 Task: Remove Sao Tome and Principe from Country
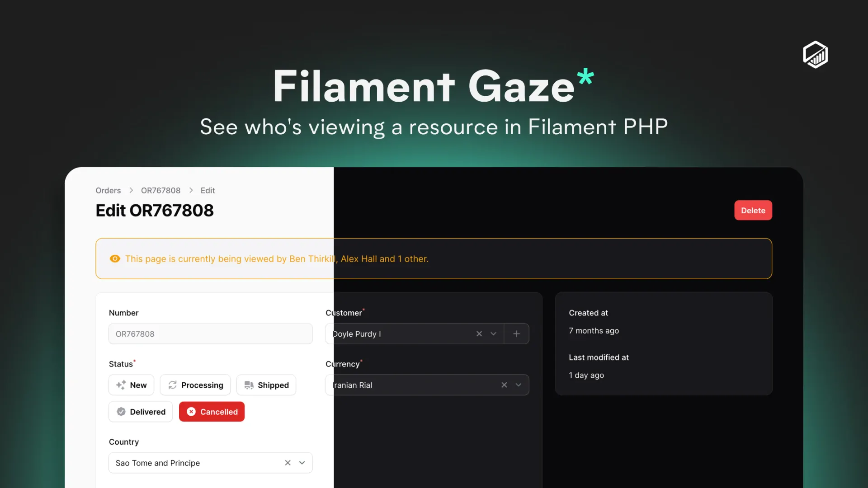pos(288,463)
